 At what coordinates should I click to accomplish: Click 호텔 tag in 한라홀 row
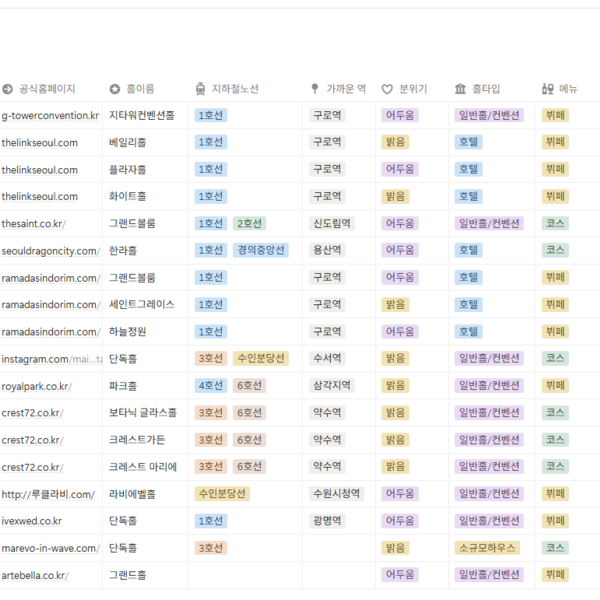(468, 250)
